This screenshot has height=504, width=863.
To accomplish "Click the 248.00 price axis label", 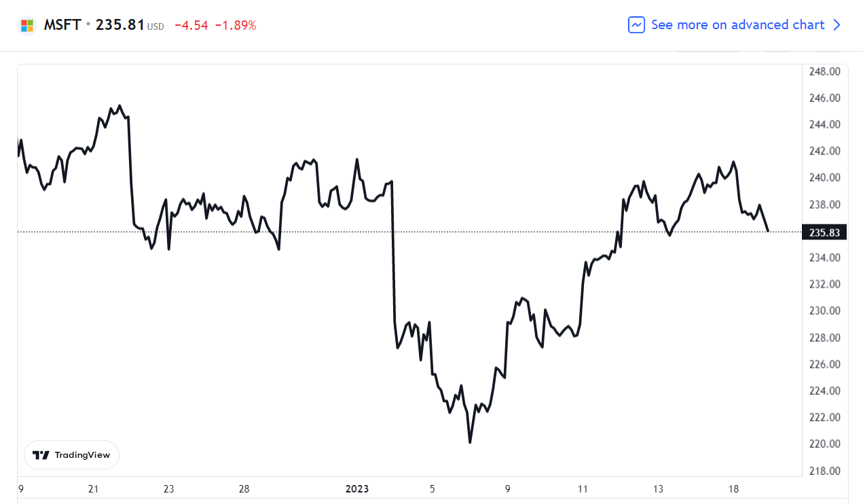I will pyautogui.click(x=824, y=71).
